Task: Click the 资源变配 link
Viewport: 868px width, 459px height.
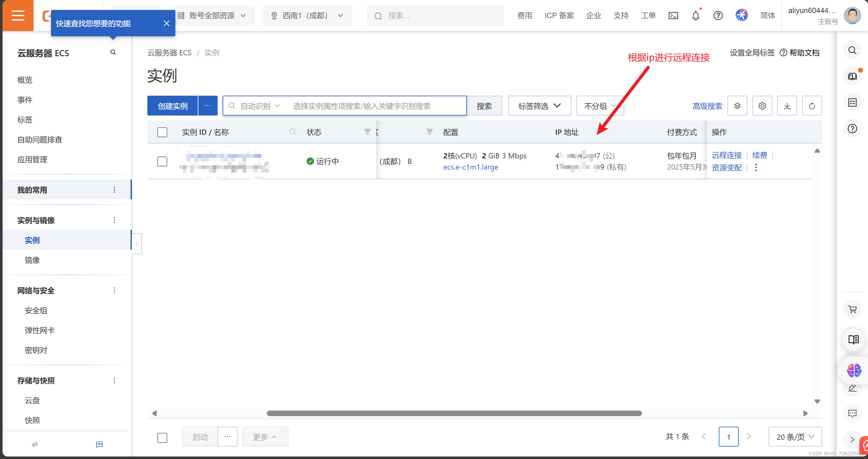Action: coord(727,168)
